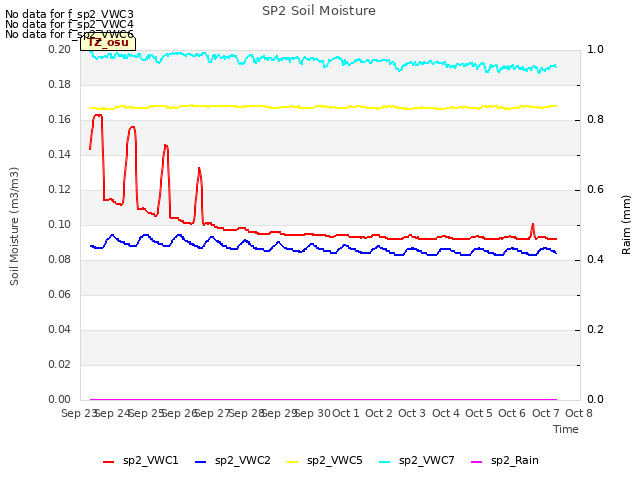The height and width of the screenshot is (480, 640).
Task: Click the magenta sp2_Rain legend swatch
Action: pyautogui.click(x=477, y=462)
